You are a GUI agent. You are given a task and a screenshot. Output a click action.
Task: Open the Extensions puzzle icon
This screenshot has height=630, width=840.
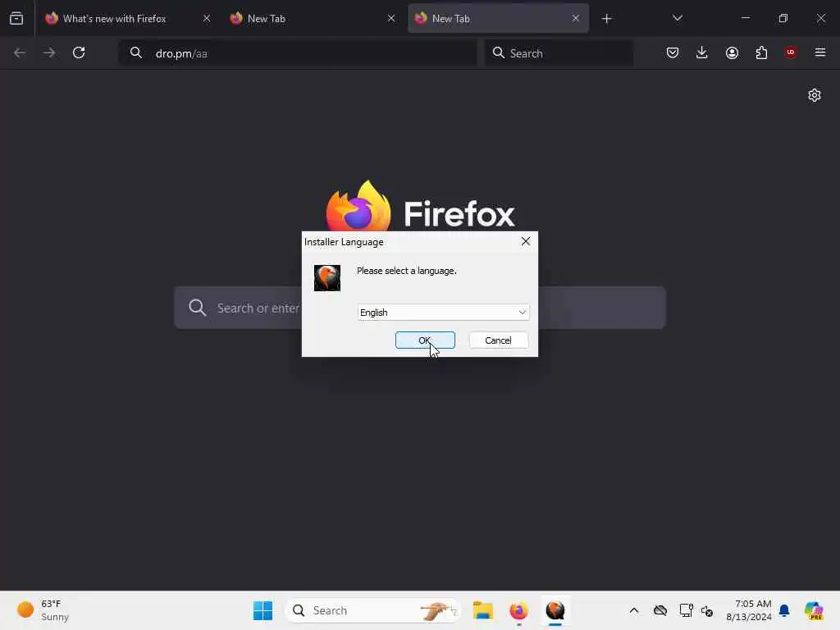pos(761,52)
